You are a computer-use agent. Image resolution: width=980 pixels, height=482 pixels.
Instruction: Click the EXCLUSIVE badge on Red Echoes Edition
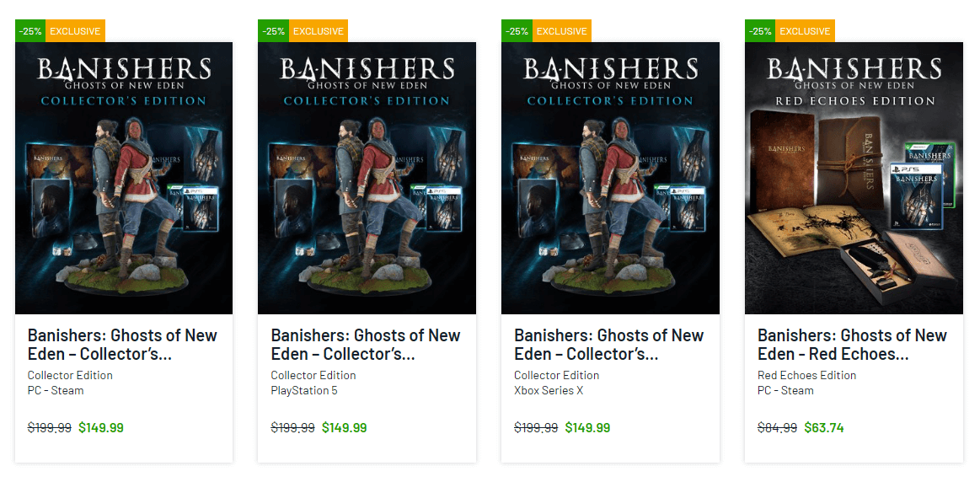(x=805, y=31)
